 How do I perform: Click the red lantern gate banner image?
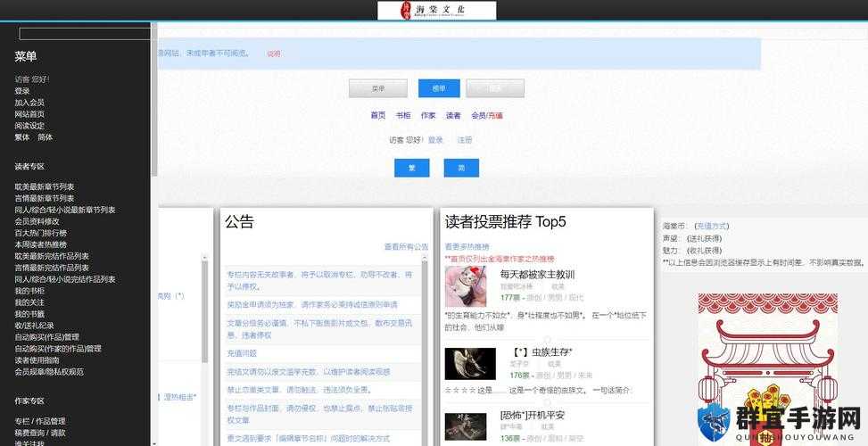pyautogui.click(x=768, y=369)
